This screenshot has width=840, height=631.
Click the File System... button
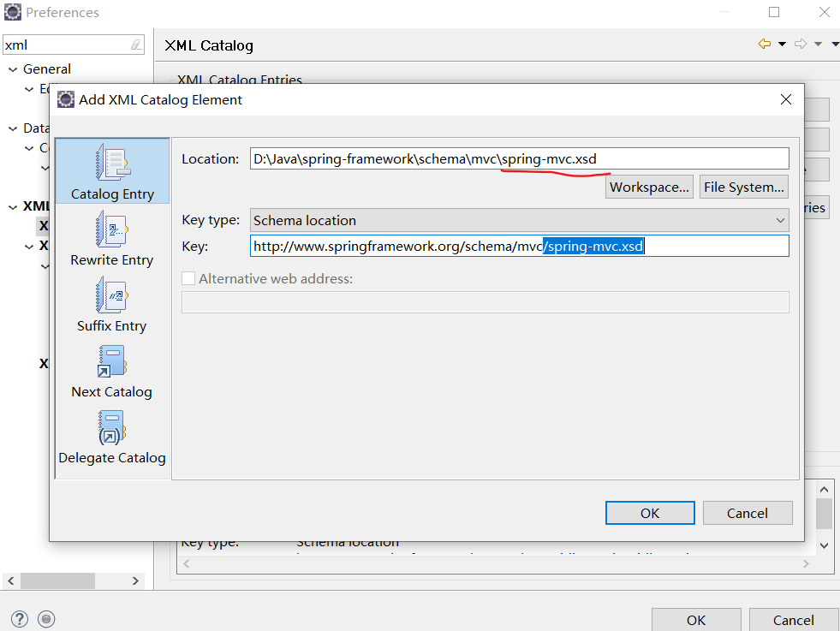(743, 187)
